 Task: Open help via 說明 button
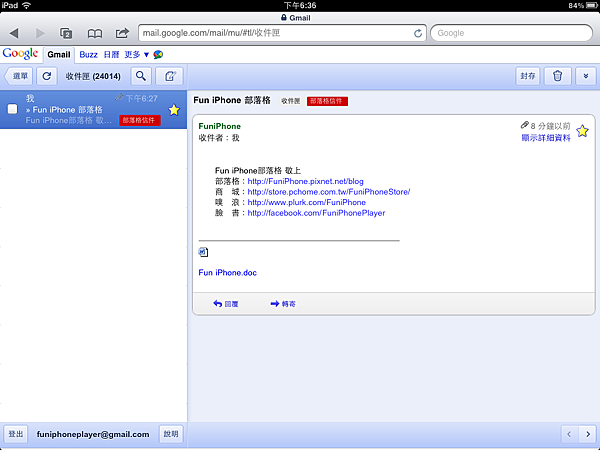[171, 434]
